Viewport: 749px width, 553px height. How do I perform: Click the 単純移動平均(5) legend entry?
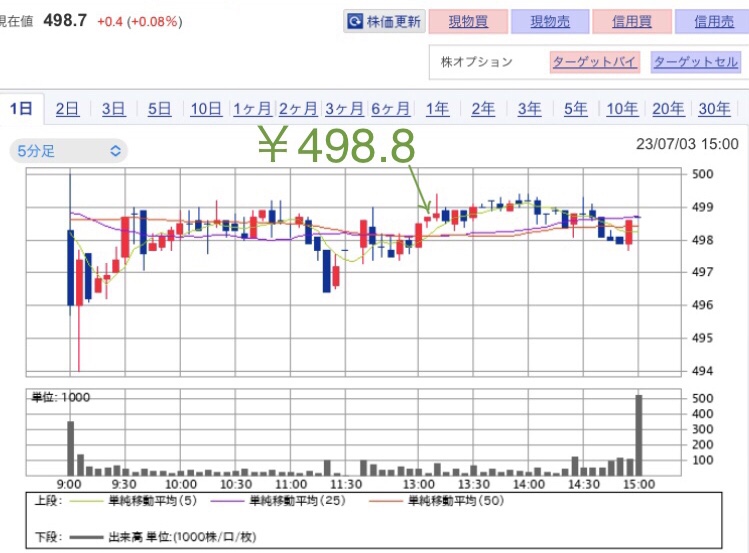point(133,501)
